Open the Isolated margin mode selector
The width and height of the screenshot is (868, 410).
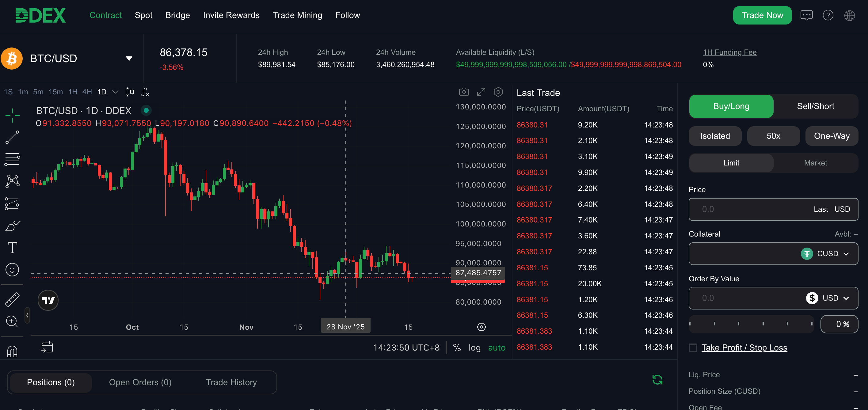pos(715,136)
